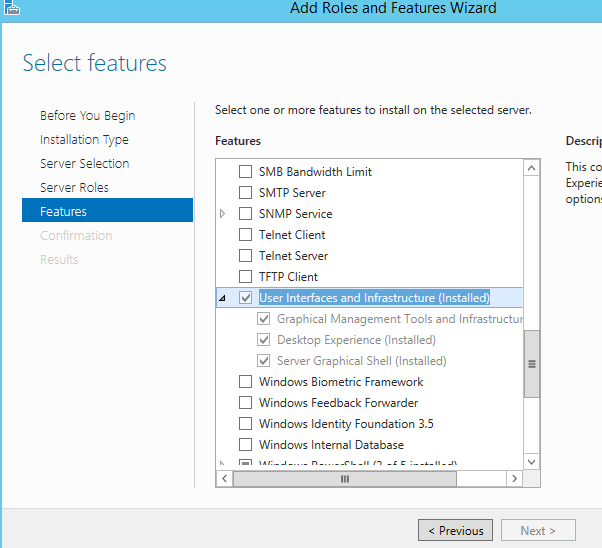
Task: Expand the Windows PowerShell node
Action: point(222,463)
